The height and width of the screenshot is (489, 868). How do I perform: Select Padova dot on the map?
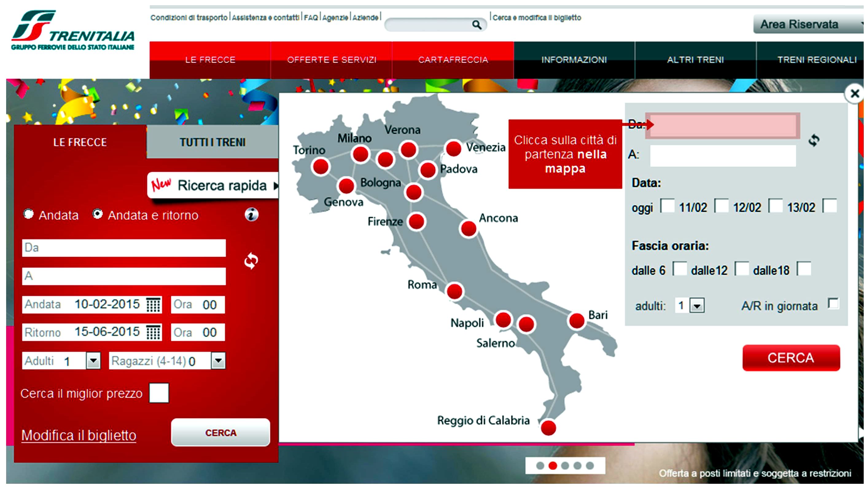pyautogui.click(x=428, y=170)
